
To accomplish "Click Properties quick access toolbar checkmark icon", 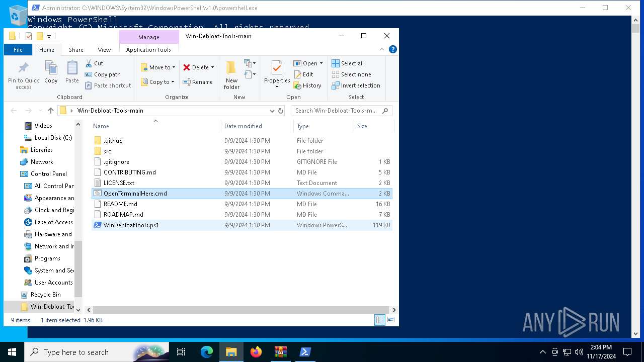I will pyautogui.click(x=29, y=36).
